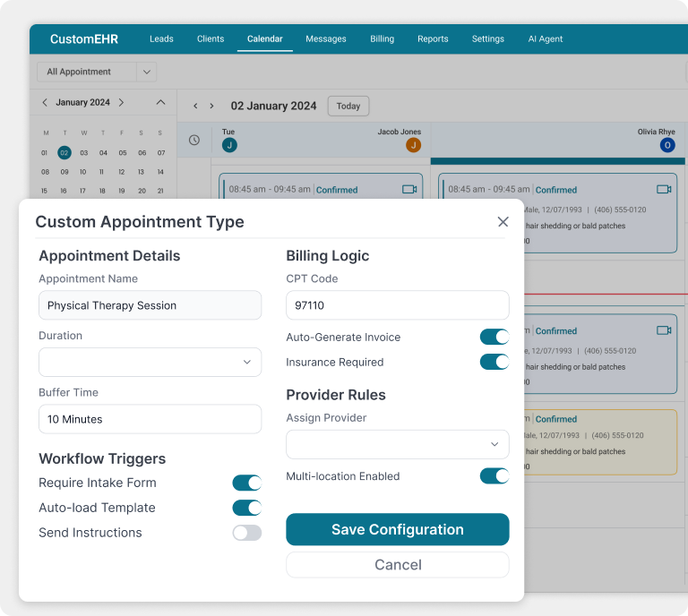Go to next month in mini calendar

121,103
